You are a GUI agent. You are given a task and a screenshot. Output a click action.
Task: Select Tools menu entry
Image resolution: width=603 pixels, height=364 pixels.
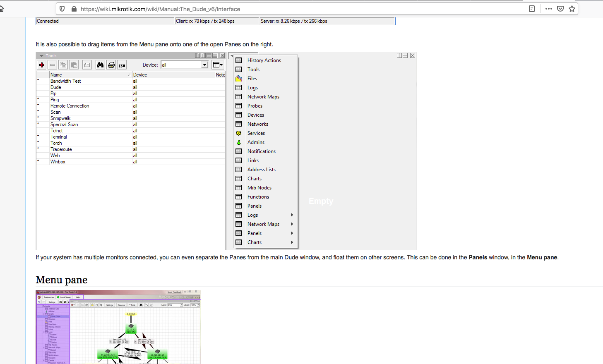[266, 69]
